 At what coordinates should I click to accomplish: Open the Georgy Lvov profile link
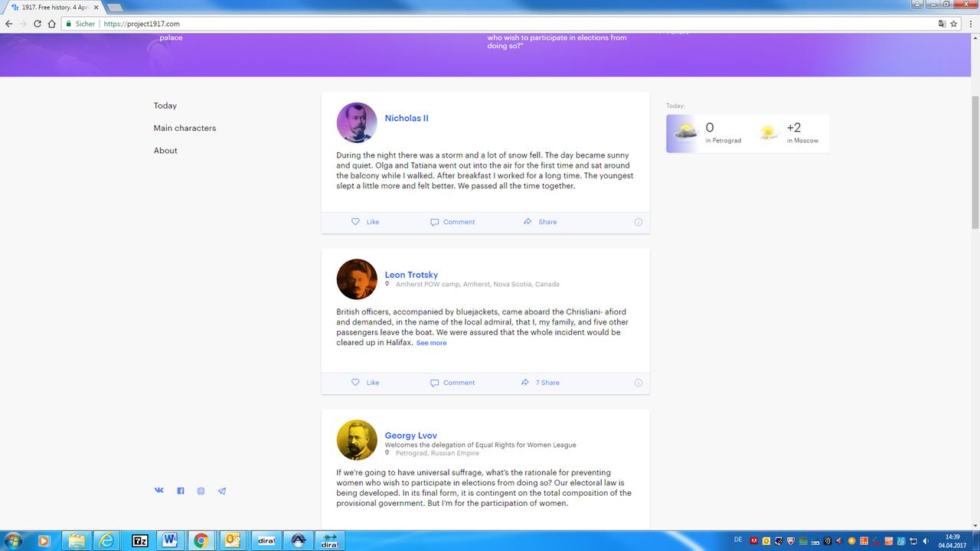410,435
